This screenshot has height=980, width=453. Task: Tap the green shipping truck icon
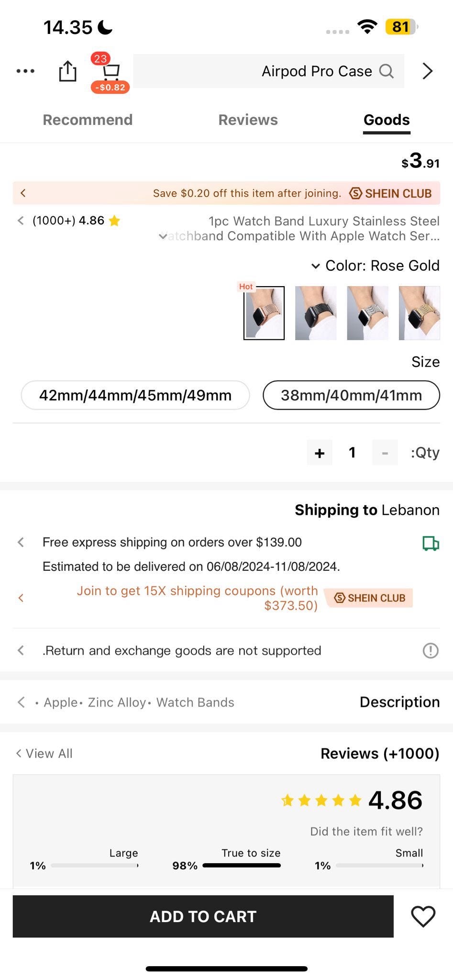point(431,543)
